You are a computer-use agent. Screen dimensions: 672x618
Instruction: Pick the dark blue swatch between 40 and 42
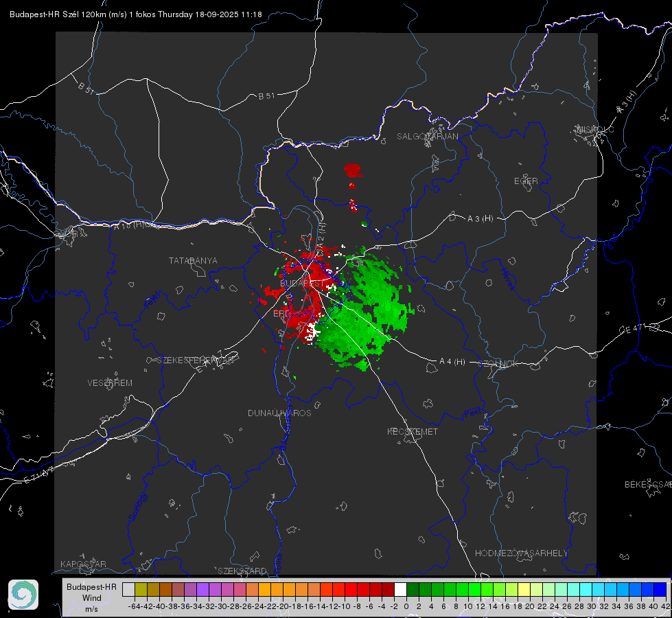pyautogui.click(x=660, y=589)
